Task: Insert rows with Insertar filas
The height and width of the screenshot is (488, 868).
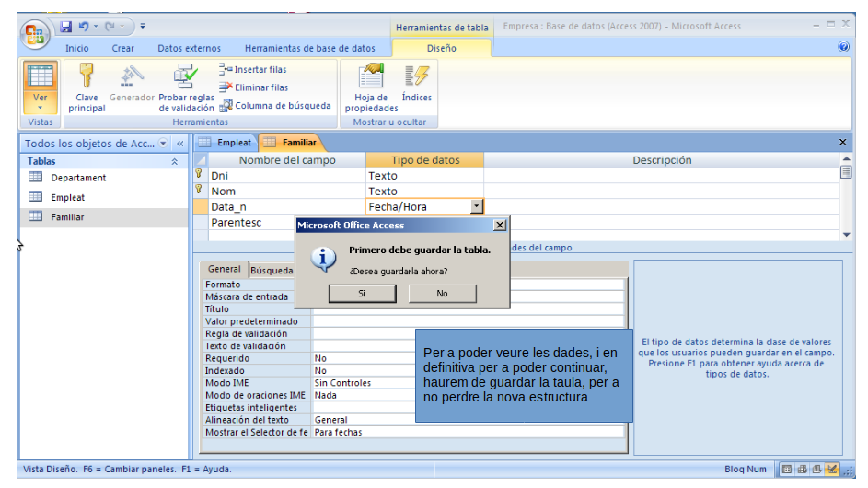Action: tap(253, 69)
